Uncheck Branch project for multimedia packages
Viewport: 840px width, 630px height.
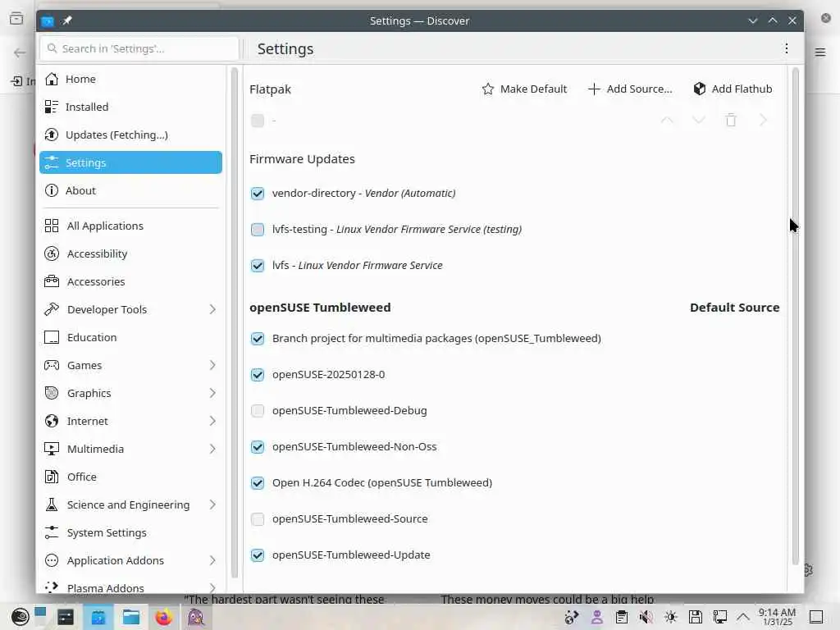click(257, 338)
